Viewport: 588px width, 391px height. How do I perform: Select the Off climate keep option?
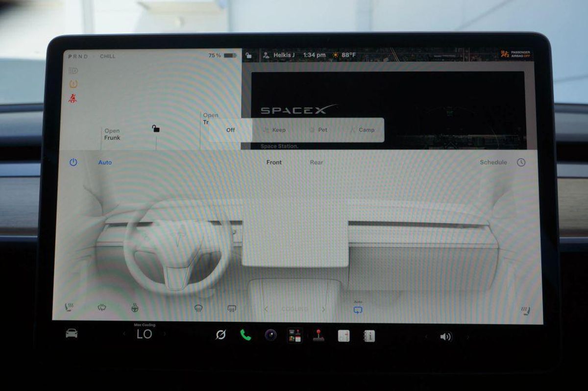231,130
